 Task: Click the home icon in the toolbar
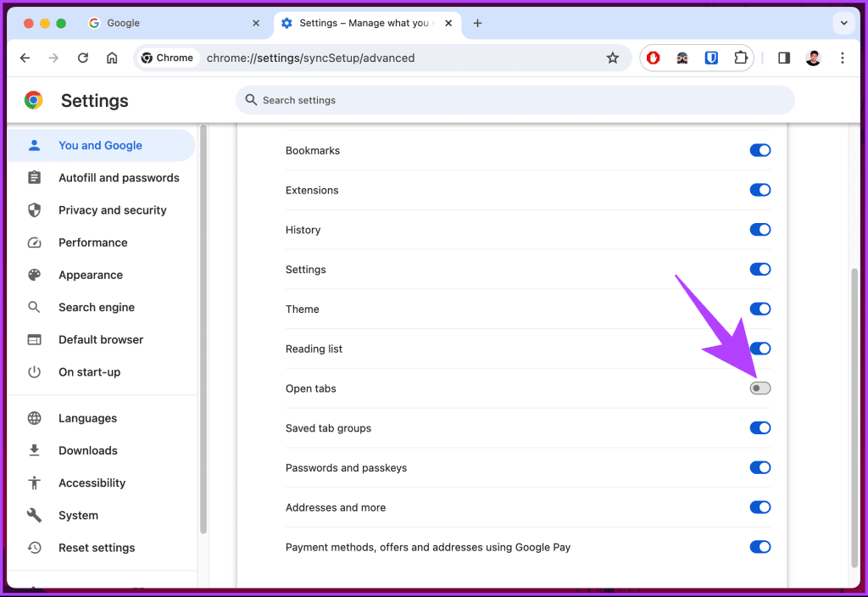click(114, 58)
